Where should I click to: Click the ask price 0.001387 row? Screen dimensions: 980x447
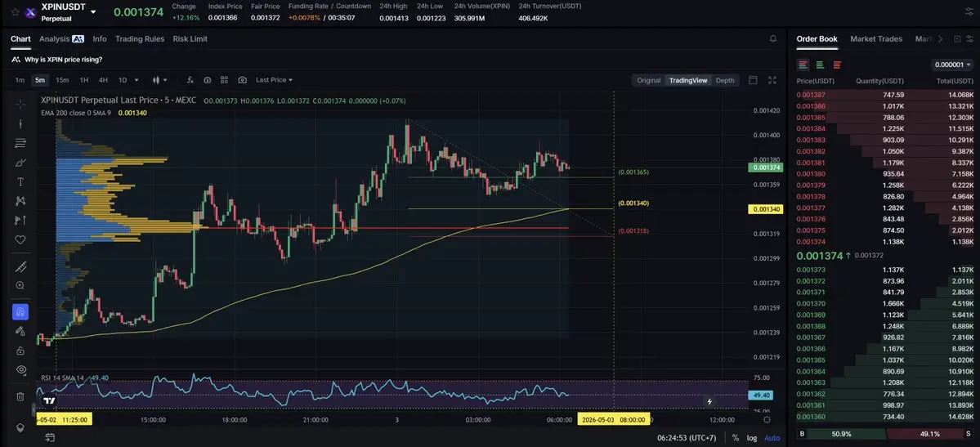[885, 95]
